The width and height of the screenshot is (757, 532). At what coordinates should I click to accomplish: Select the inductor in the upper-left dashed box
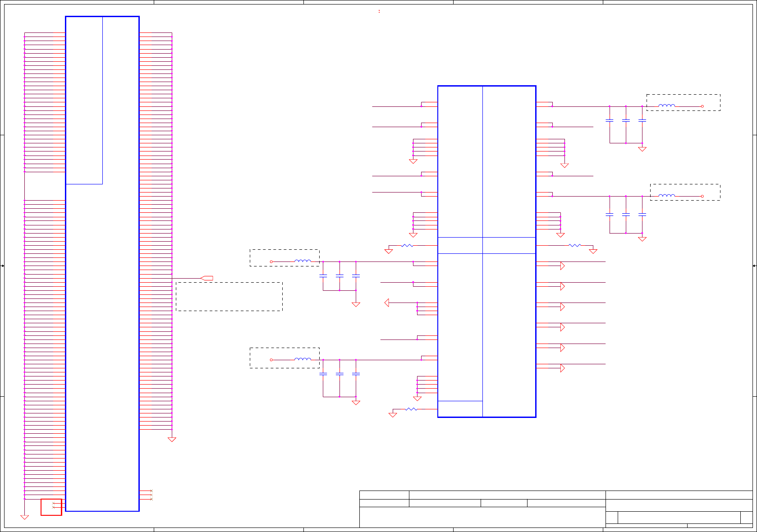point(303,261)
